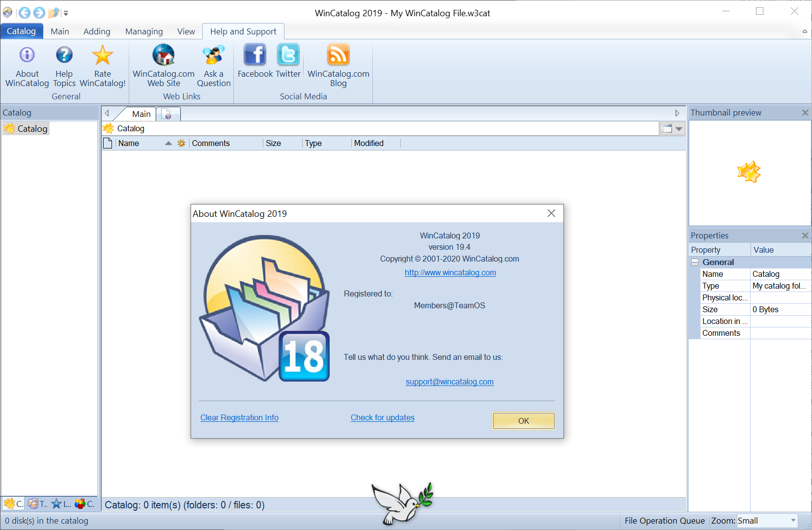This screenshot has height=530, width=812.
Task: Select Catalog root in the tree
Action: pos(27,129)
